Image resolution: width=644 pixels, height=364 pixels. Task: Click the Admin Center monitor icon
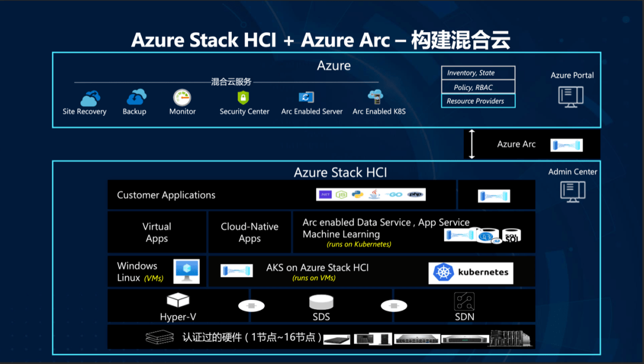tap(572, 192)
